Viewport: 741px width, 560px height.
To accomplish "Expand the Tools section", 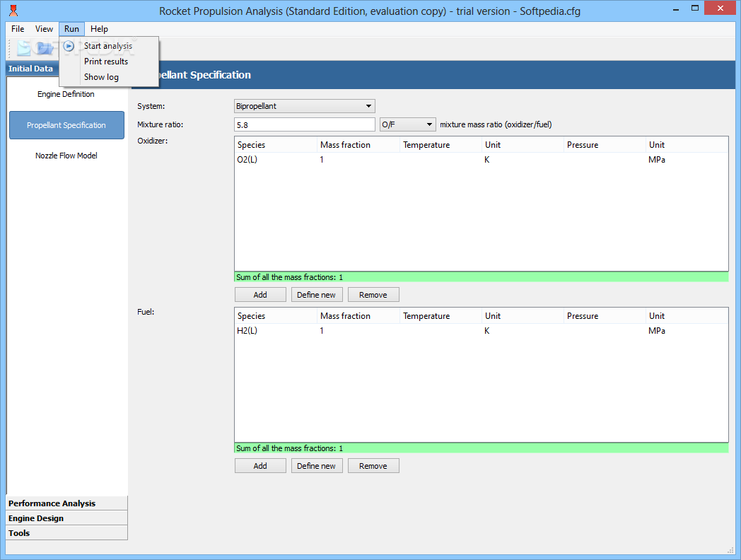I will click(x=66, y=532).
